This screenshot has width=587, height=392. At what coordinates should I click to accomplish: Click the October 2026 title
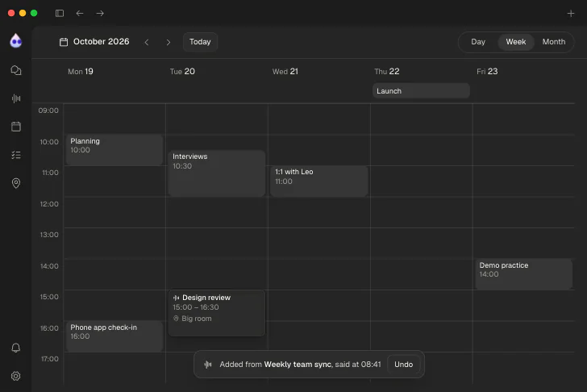coord(101,42)
